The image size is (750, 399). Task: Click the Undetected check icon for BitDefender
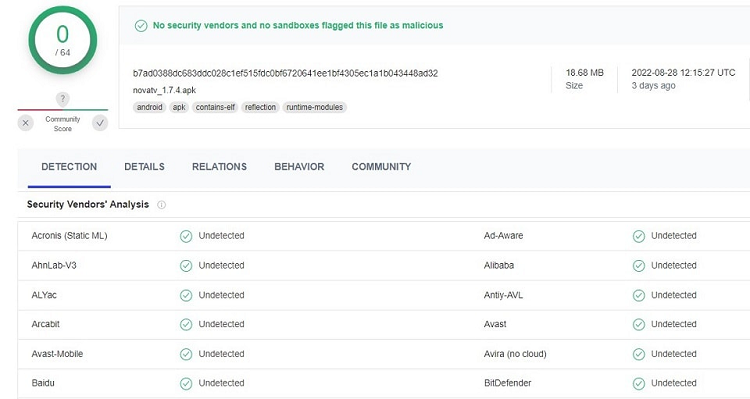(639, 384)
